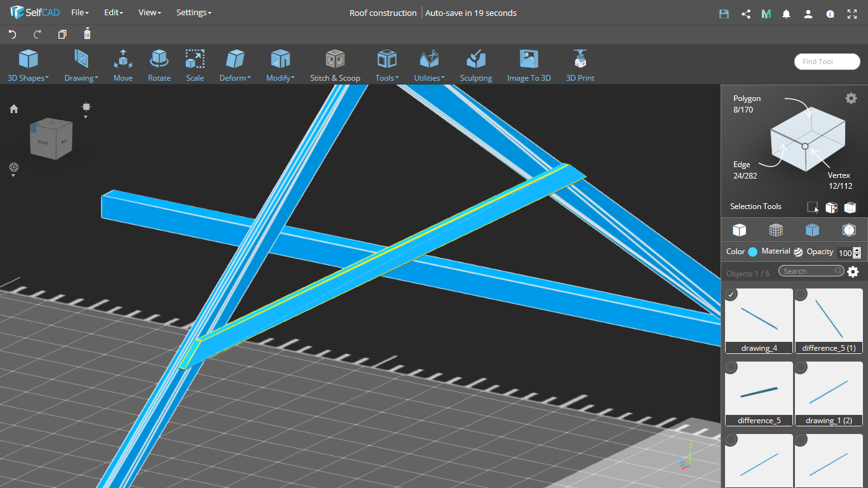The width and height of the screenshot is (868, 488).
Task: Open the Deform tool
Action: click(x=235, y=65)
